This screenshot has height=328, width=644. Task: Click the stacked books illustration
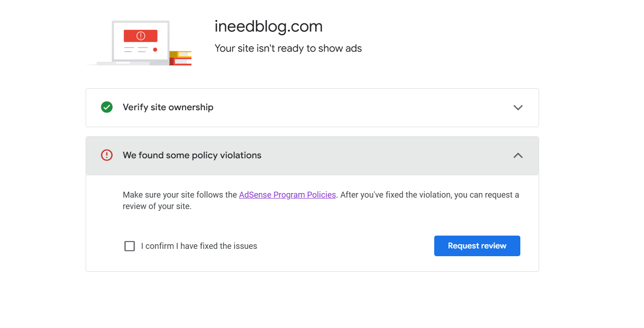pyautogui.click(x=180, y=58)
